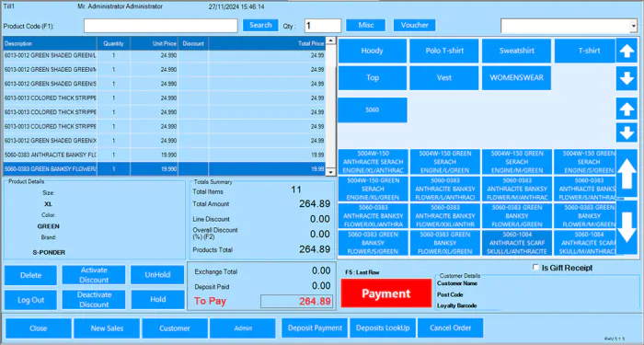Add 5060-0383 Green Banksy Flower/L/GREEN product
Image resolution: width=644 pixels, height=345 pixels.
517,216
